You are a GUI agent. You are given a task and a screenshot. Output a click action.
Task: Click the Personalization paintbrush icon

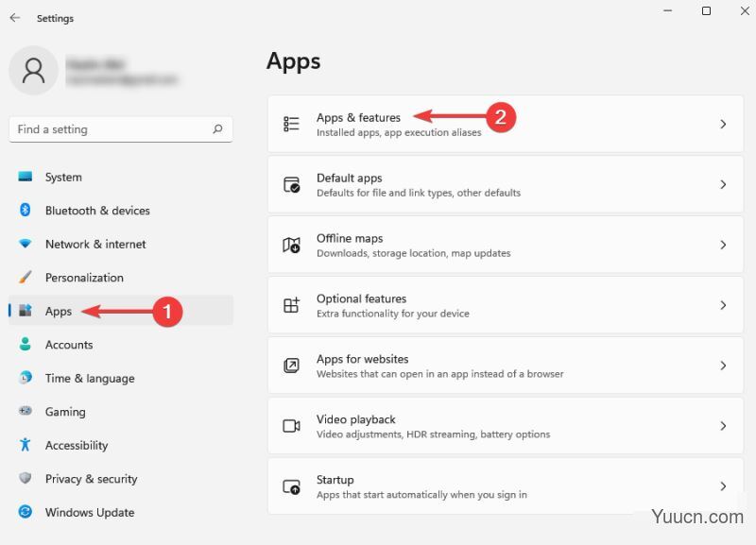26,277
